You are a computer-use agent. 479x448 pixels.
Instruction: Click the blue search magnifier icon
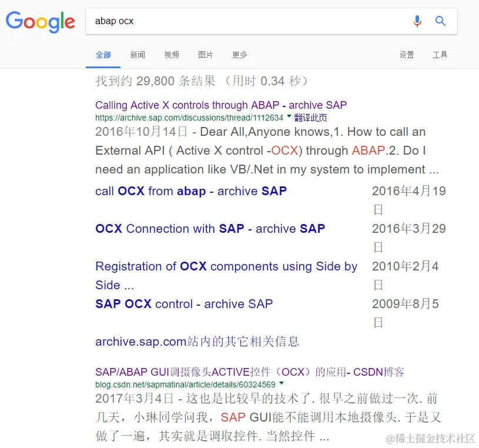click(440, 21)
